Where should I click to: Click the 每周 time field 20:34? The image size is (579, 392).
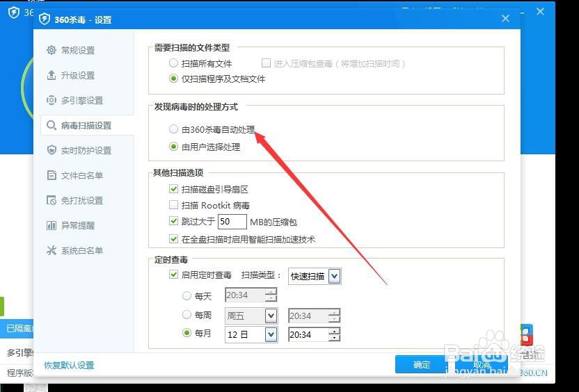click(308, 316)
